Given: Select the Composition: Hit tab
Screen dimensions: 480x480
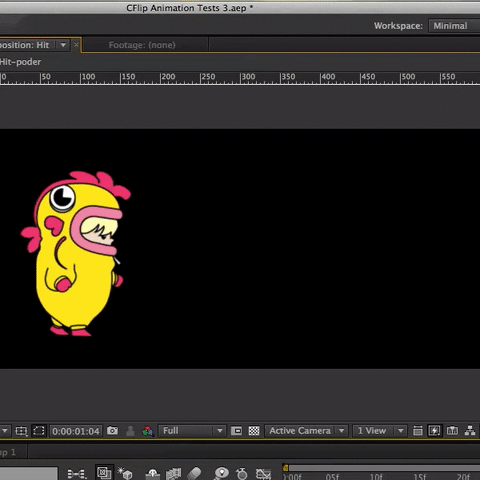Looking at the screenshot, I should pyautogui.click(x=25, y=45).
